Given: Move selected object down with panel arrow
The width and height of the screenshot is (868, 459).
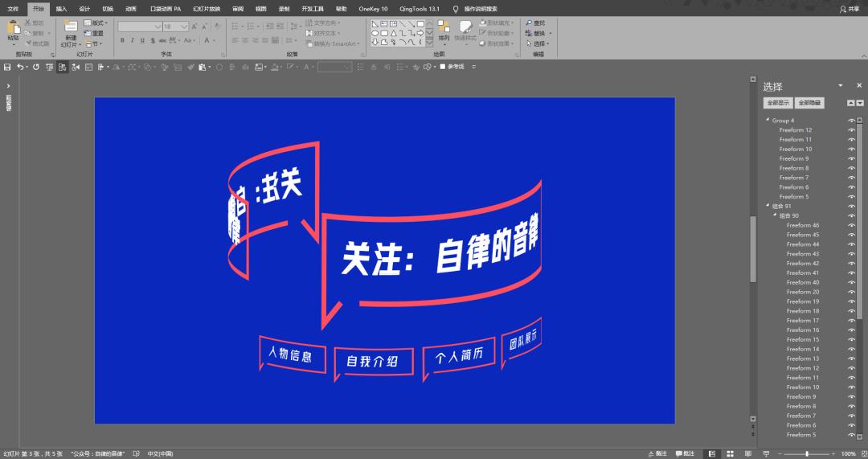Looking at the screenshot, I should (x=860, y=103).
